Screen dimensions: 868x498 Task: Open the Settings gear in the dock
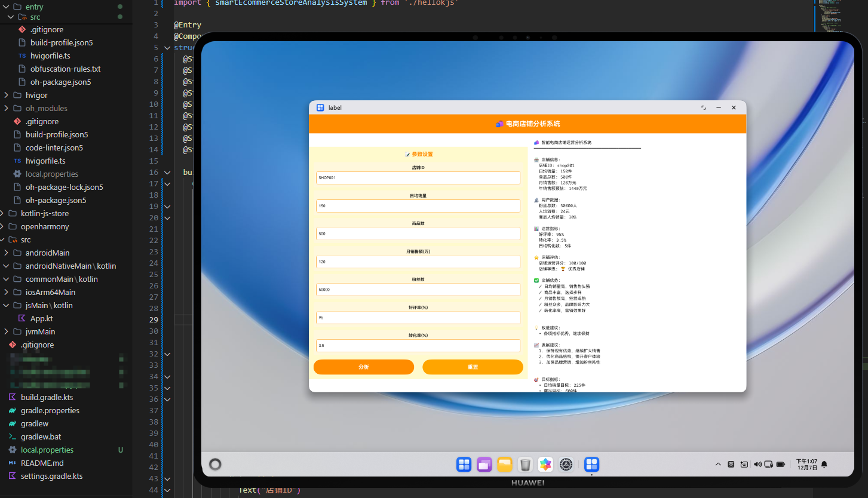pyautogui.click(x=566, y=465)
